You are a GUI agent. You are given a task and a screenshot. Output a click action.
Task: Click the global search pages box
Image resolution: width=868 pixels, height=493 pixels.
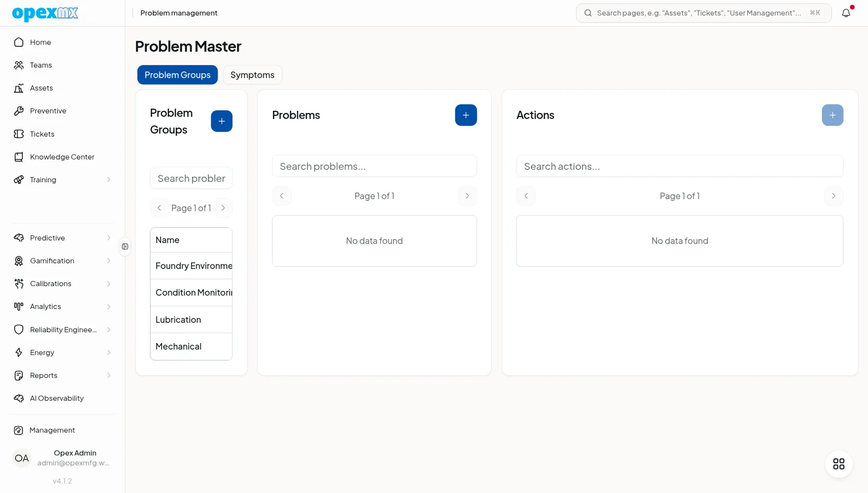click(x=704, y=13)
